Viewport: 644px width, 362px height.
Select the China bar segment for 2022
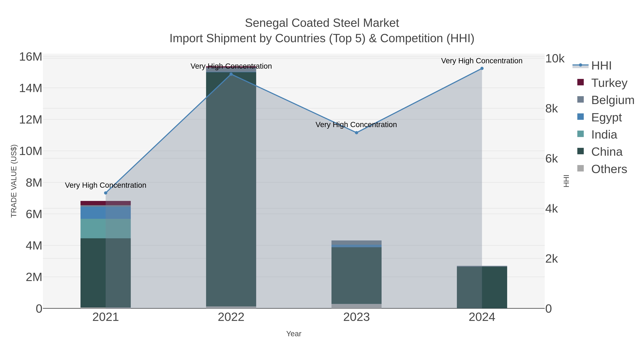pos(231,189)
